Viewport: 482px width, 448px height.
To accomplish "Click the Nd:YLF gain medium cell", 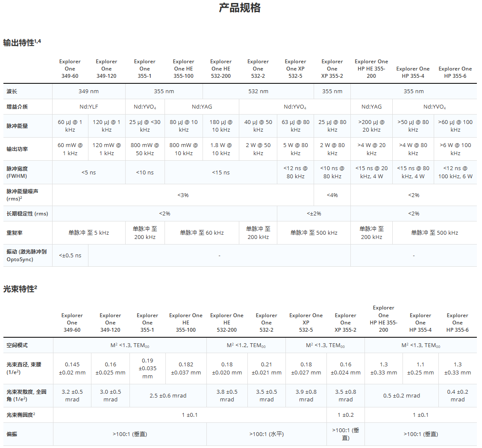I will 88,107.
